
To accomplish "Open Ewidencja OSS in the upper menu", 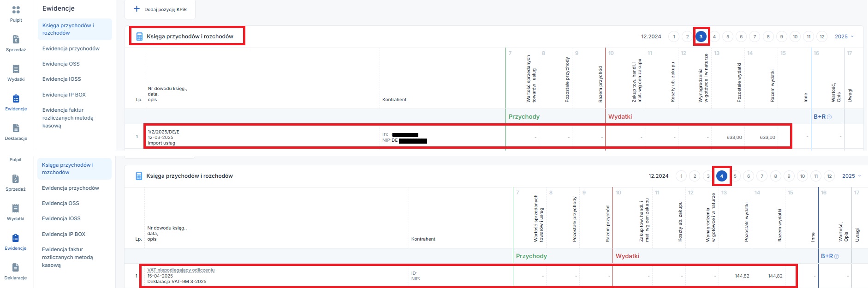I will pos(61,64).
